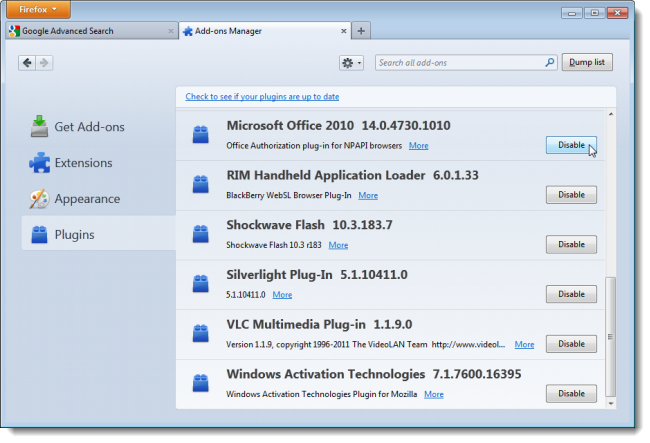Disable the Silverlight Plug-In
Viewport: 650px width, 443px height.
click(571, 294)
